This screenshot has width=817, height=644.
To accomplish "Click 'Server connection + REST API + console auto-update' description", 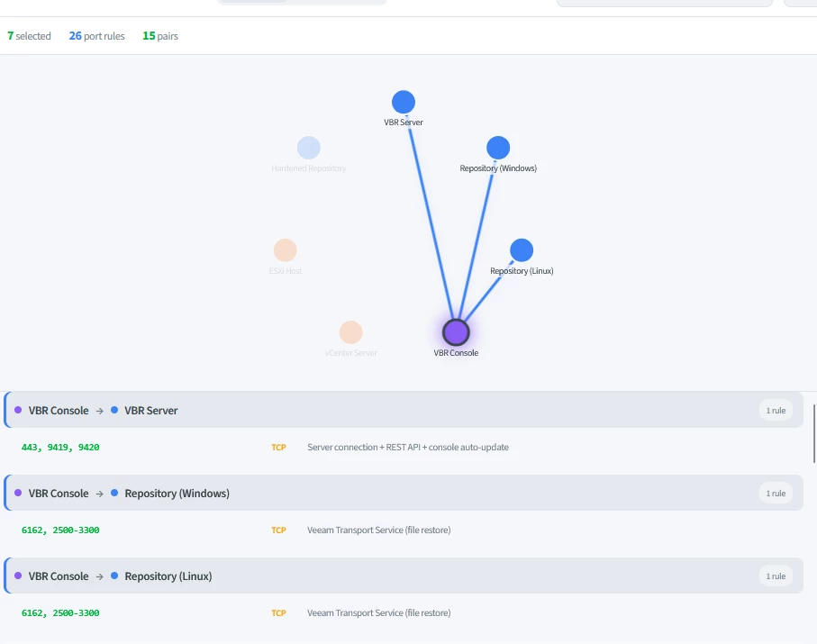I will [x=408, y=448].
